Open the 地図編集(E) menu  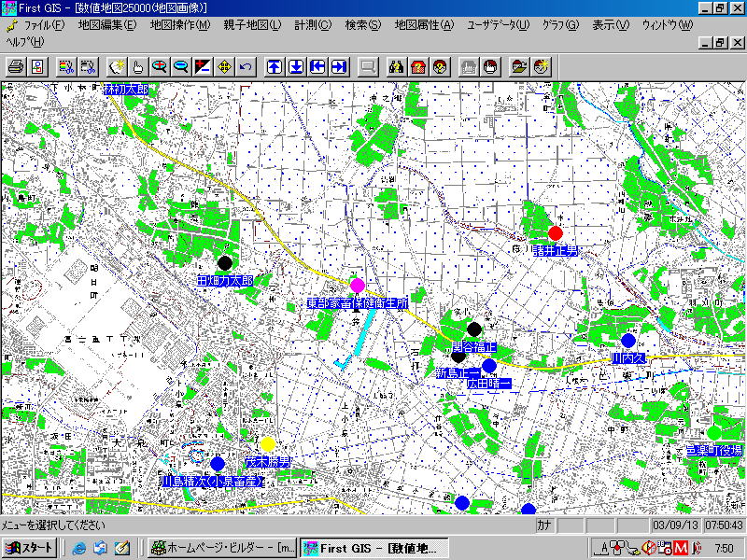pos(104,25)
